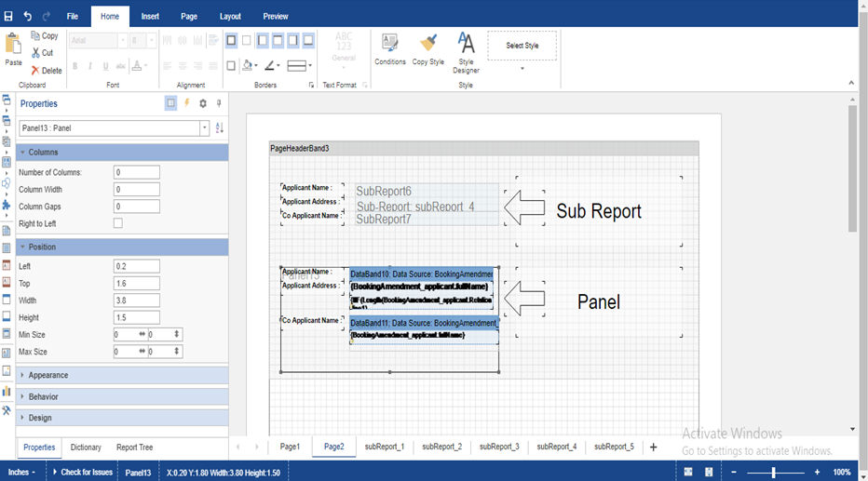Switch to the Layout ribbon tab
Image resolution: width=868 pixels, height=481 pixels.
pos(230,17)
